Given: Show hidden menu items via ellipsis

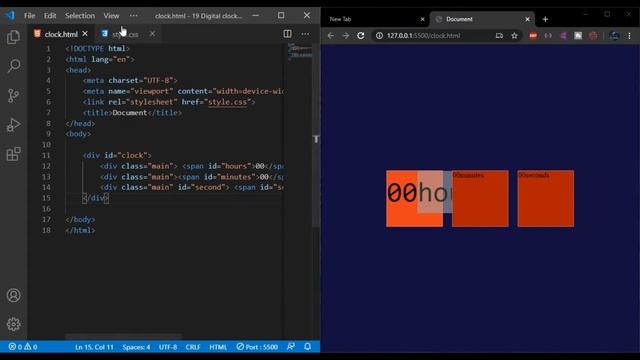Looking at the screenshot, I should tap(133, 16).
